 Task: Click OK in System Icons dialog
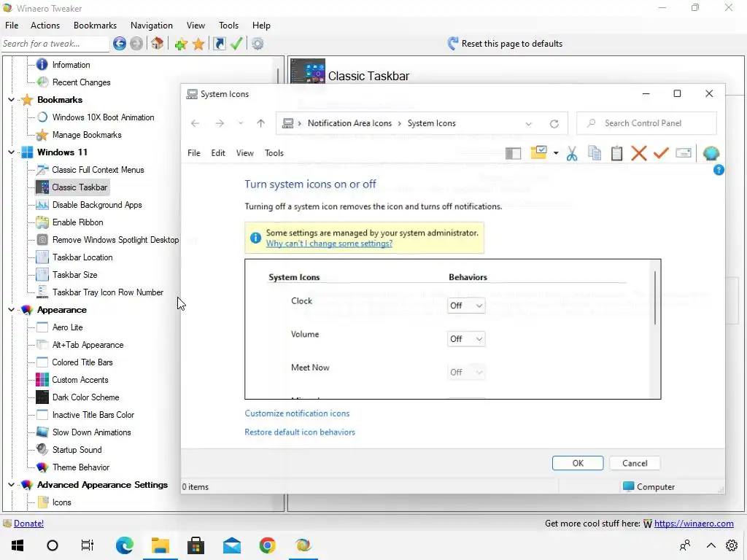(x=578, y=463)
